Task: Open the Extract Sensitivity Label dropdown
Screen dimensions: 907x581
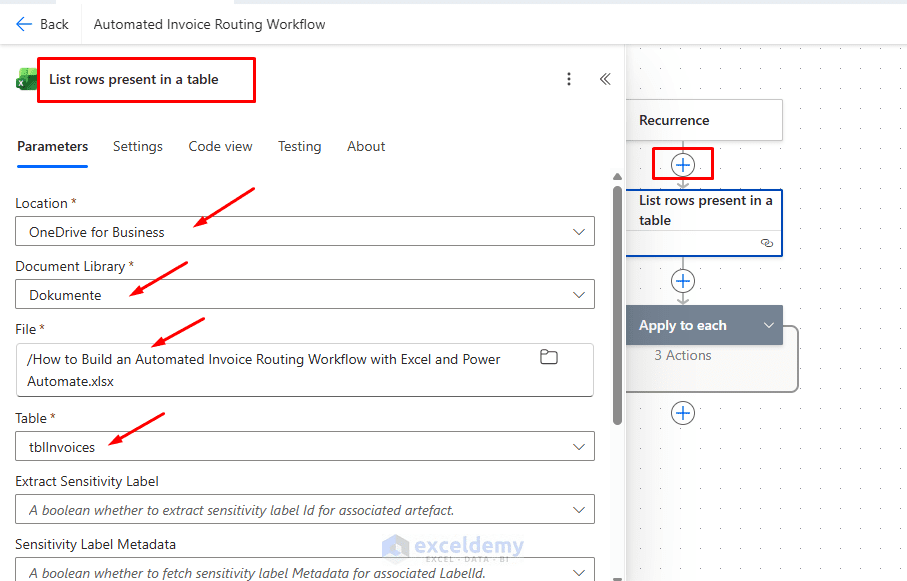Action: pos(305,509)
